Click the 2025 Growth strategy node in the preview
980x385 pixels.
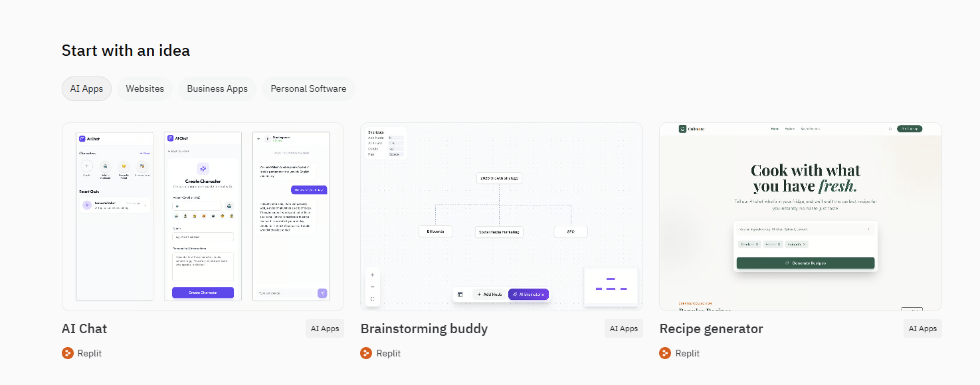499,178
